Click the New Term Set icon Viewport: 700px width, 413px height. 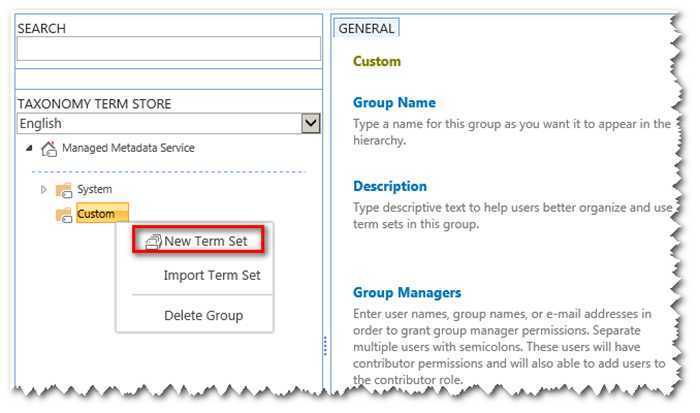[153, 242]
